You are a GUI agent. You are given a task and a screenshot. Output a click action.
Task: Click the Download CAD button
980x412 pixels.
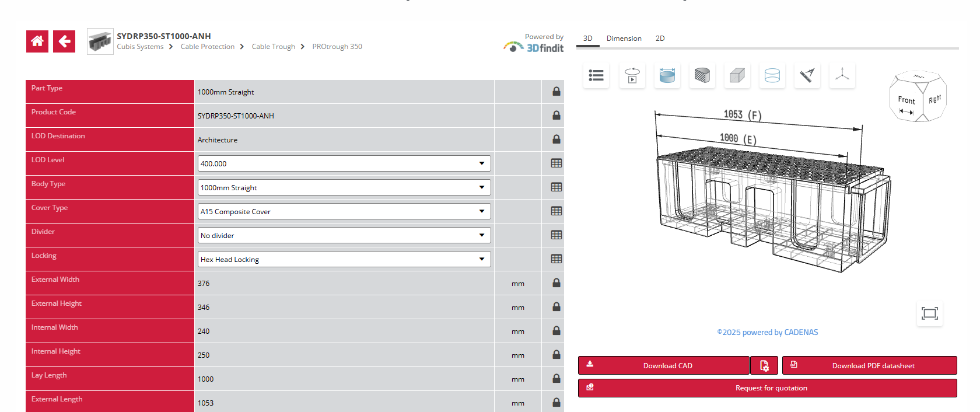click(664, 366)
